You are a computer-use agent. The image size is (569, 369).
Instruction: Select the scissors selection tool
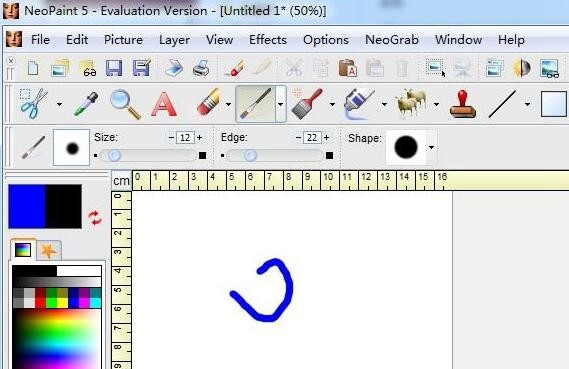click(x=34, y=104)
